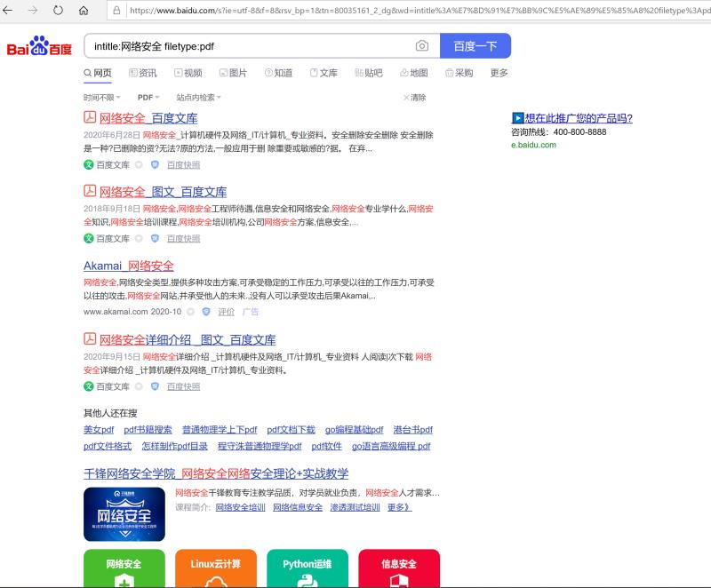Screen dimensions: 711x588
Task: Switch to the 资讯 tab
Action: pyautogui.click(x=143, y=73)
